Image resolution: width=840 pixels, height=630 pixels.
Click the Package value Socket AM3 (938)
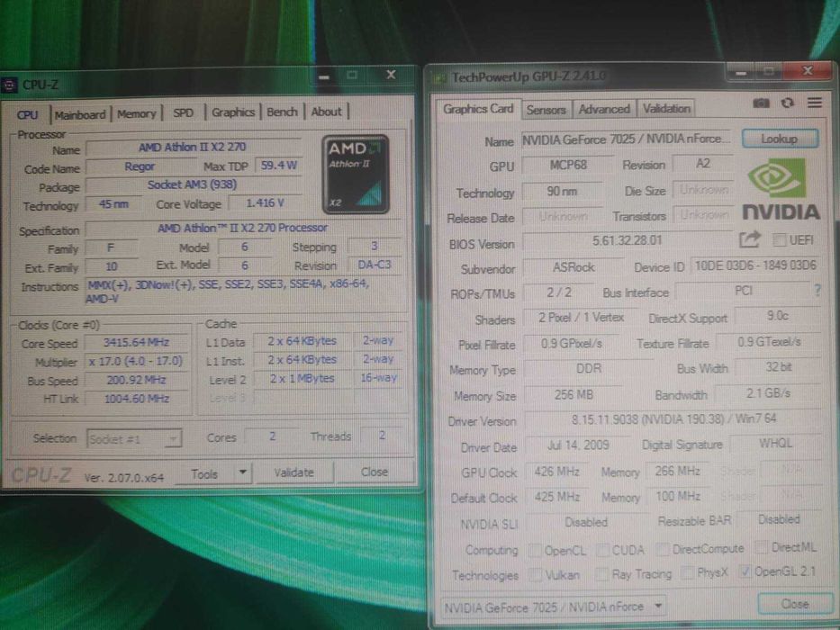(192, 184)
